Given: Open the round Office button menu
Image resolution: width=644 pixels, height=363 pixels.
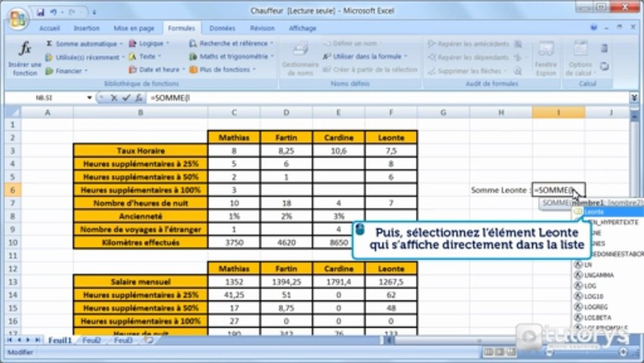Looking at the screenshot, I should coord(17,19).
